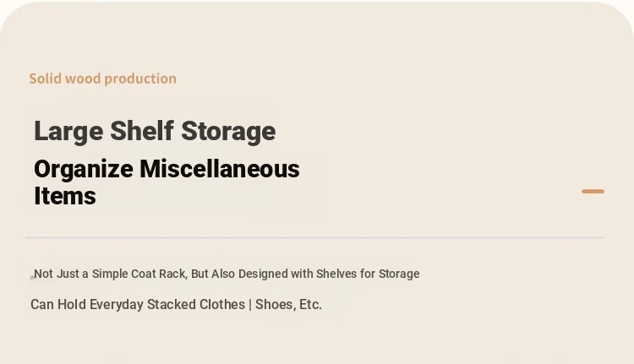Click the word 'production' in the orange label
The height and width of the screenshot is (364, 634).
click(x=140, y=79)
